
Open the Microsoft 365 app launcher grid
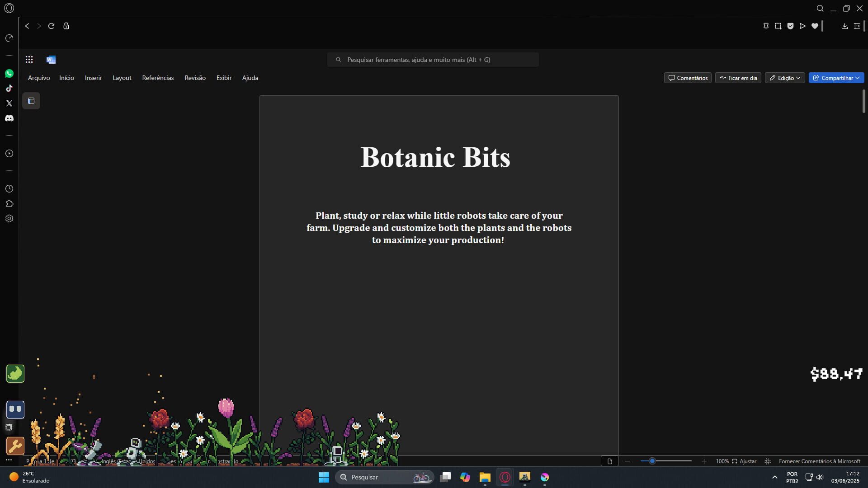click(29, 59)
